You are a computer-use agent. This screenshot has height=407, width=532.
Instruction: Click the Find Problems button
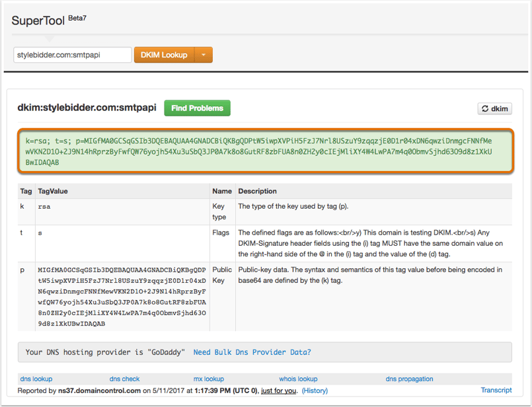[197, 108]
